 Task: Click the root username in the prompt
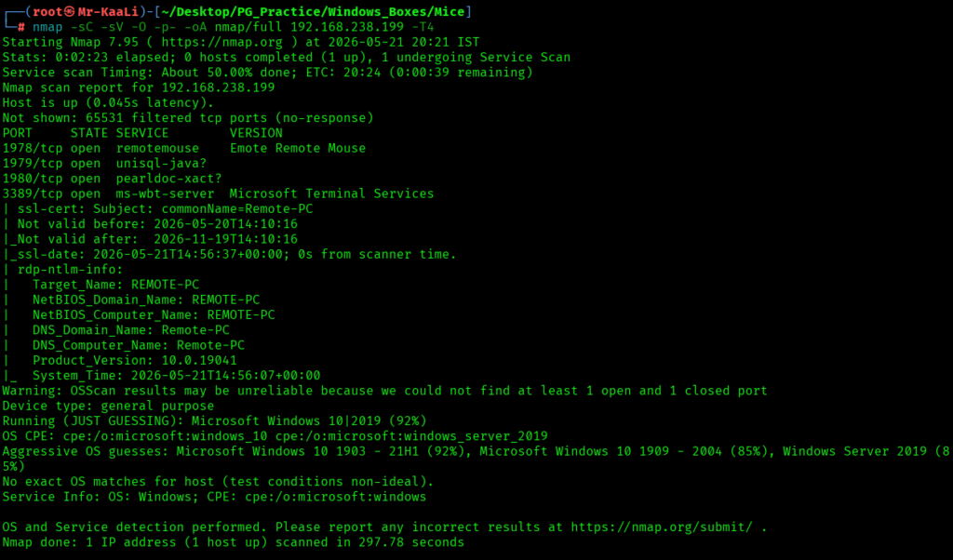[x=48, y=11]
